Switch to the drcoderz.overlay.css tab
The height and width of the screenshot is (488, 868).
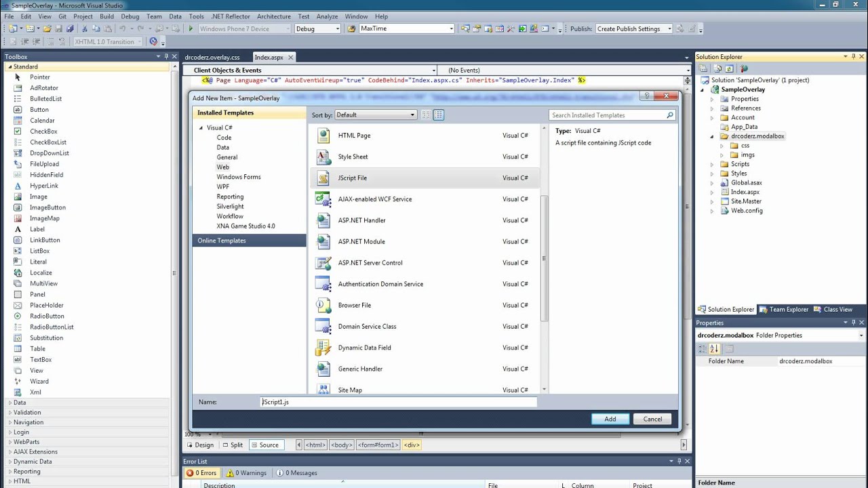point(212,58)
